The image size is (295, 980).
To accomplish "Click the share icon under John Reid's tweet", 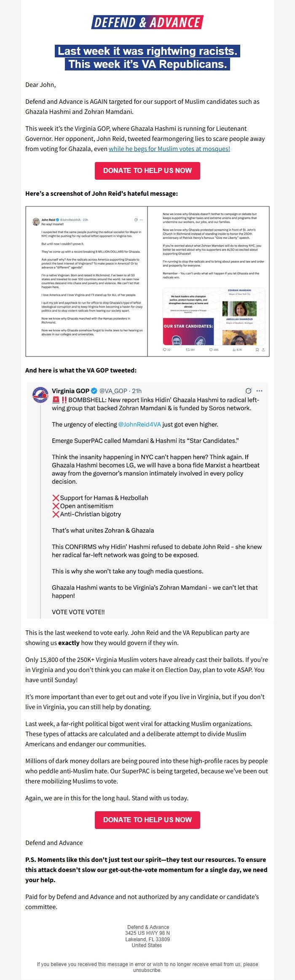I will coord(263,349).
